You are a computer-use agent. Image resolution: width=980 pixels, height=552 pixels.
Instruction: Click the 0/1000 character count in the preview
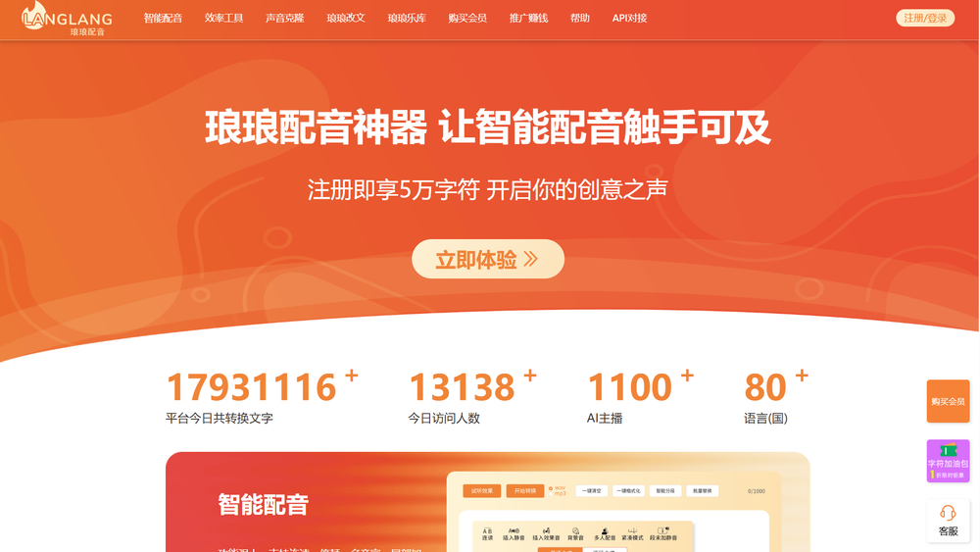click(x=757, y=491)
